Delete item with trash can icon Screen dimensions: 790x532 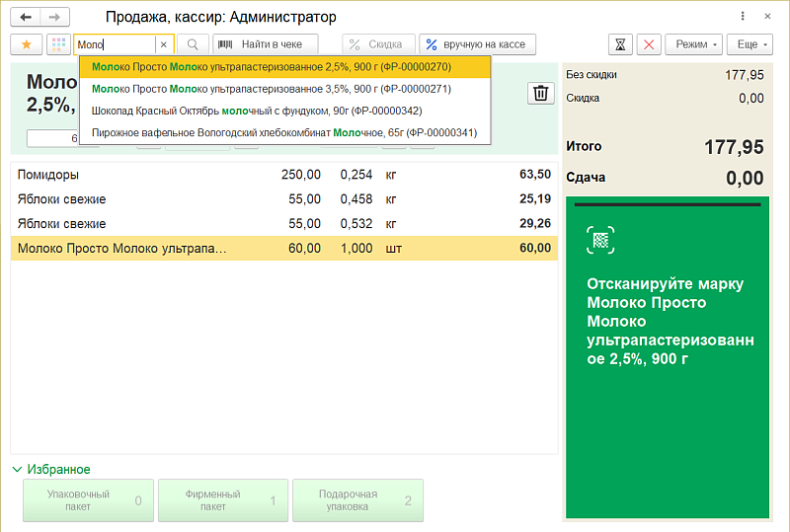click(541, 93)
